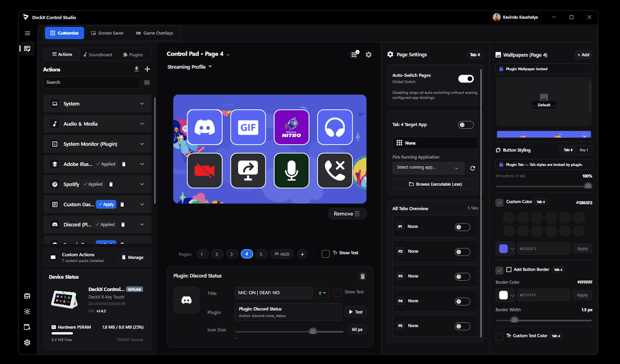Click the grid layout icon beside gear
This screenshot has width=620, height=364.
[355, 54]
